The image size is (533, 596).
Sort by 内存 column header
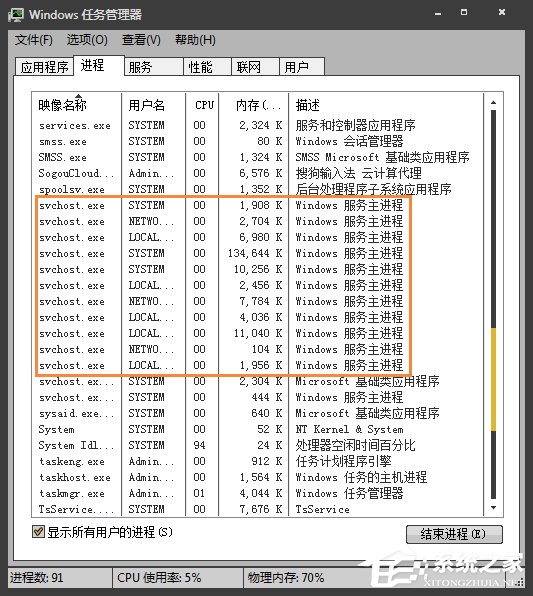[x=254, y=105]
